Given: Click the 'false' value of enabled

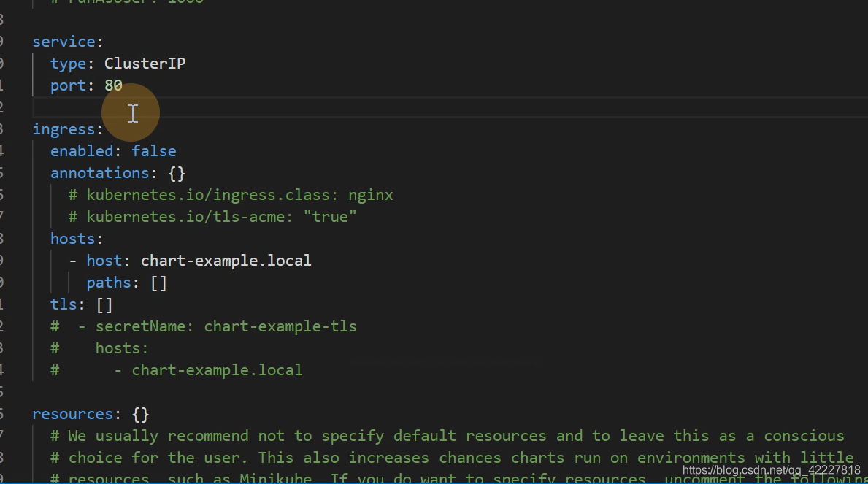Looking at the screenshot, I should 154,151.
